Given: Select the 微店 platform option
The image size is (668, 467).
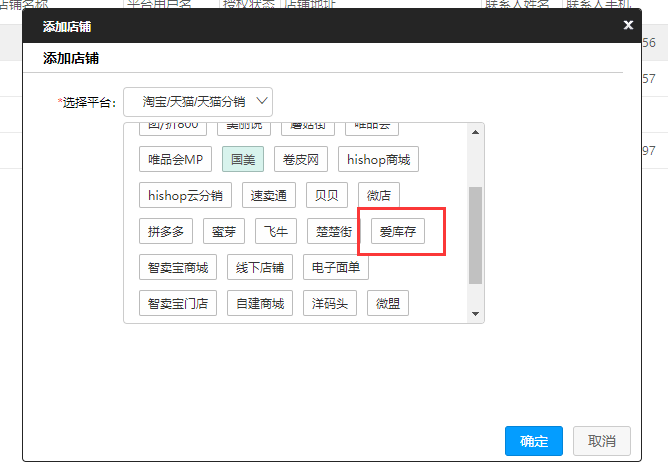Looking at the screenshot, I should 379,195.
